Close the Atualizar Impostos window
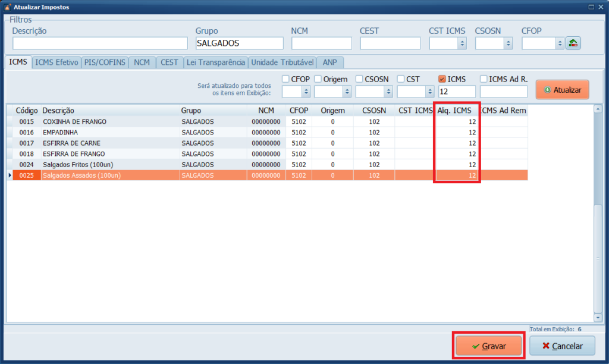The height and width of the screenshot is (364, 609). (601, 7)
